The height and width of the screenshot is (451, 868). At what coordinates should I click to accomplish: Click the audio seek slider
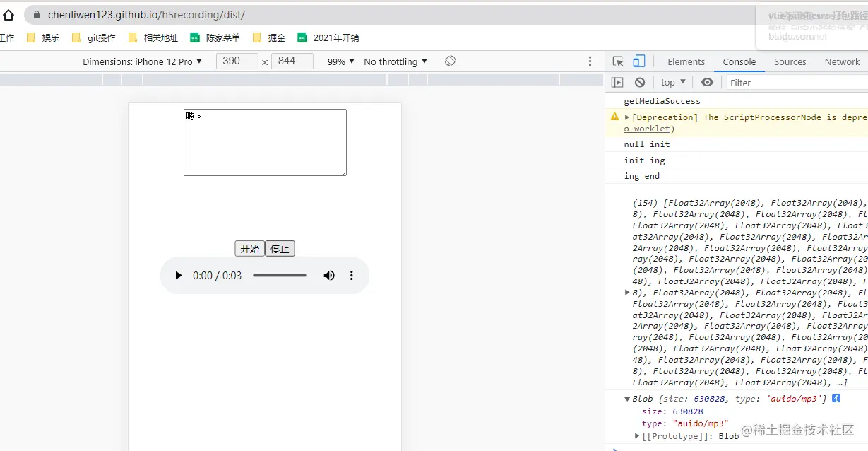(x=280, y=276)
